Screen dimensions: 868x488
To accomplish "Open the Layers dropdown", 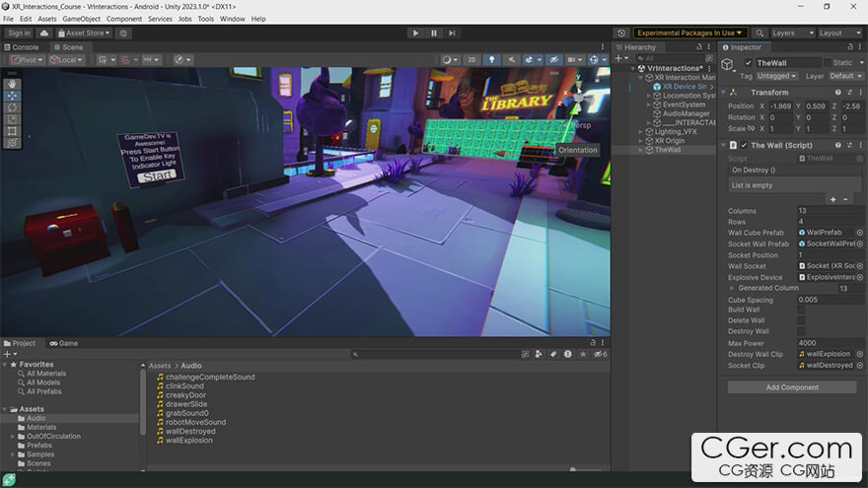I will [793, 34].
